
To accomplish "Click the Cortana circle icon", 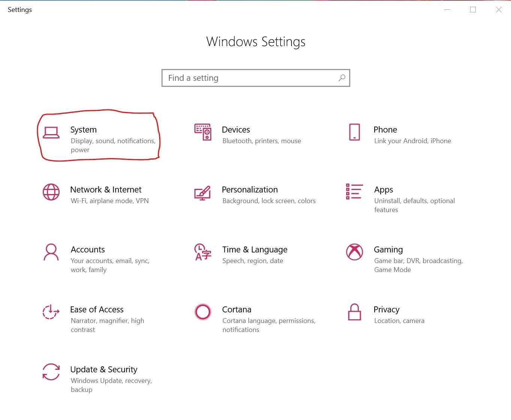I will 203,312.
